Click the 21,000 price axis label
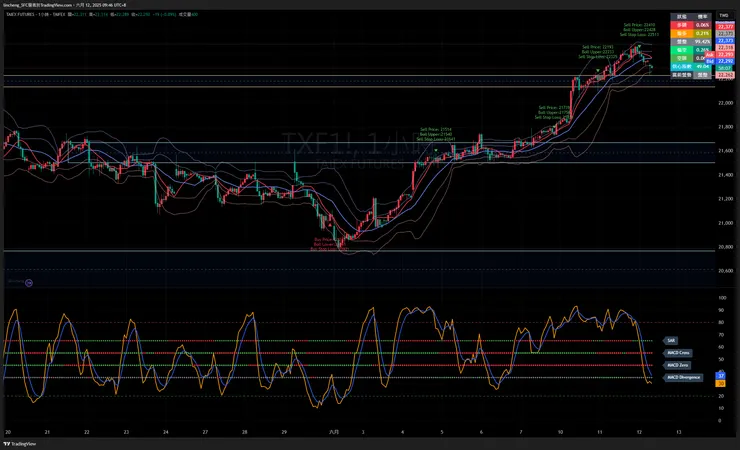 (725, 223)
